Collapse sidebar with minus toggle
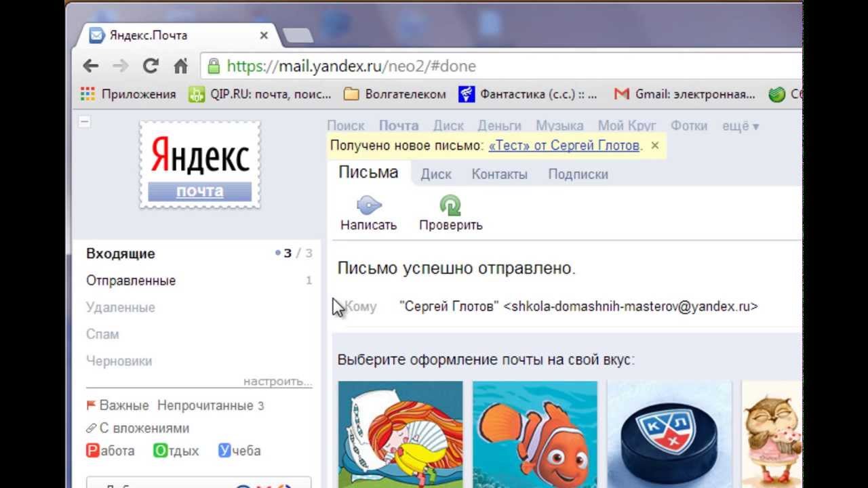The width and height of the screenshot is (868, 488). click(85, 122)
